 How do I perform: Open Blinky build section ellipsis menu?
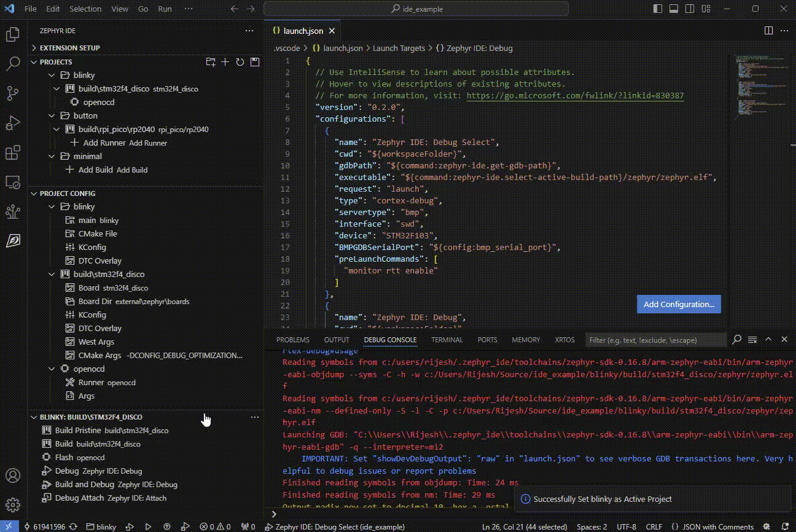tap(255, 417)
